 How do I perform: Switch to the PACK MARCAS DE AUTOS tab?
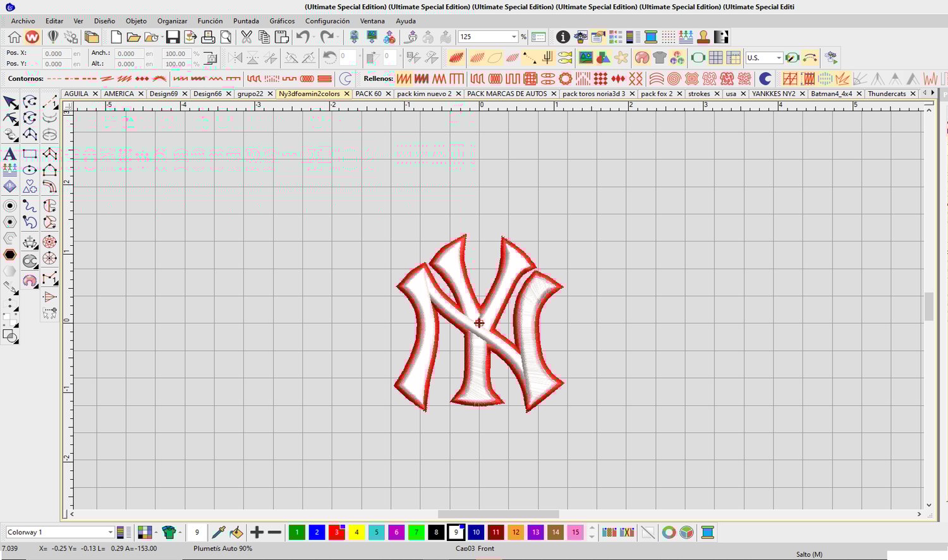507,94
